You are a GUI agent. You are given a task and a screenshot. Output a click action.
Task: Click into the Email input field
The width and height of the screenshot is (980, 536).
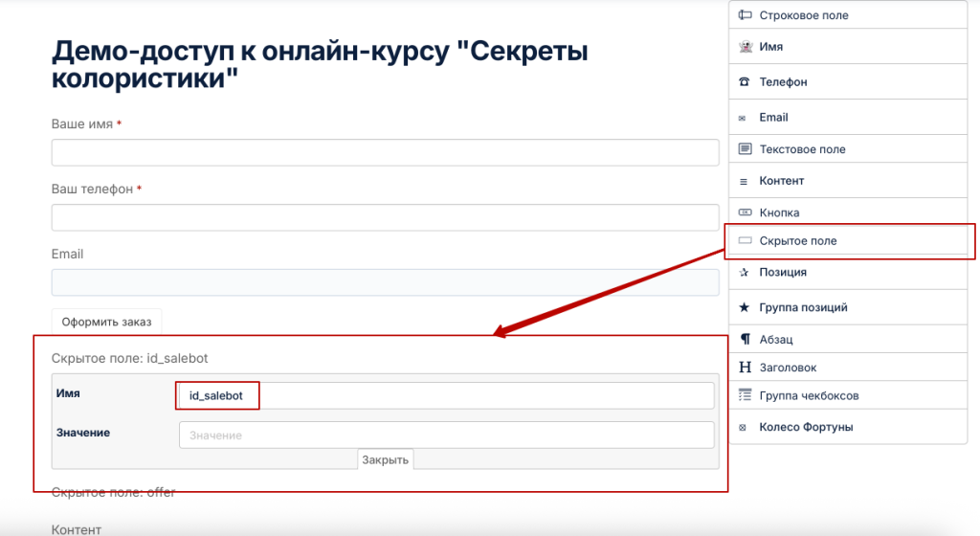[x=385, y=282]
